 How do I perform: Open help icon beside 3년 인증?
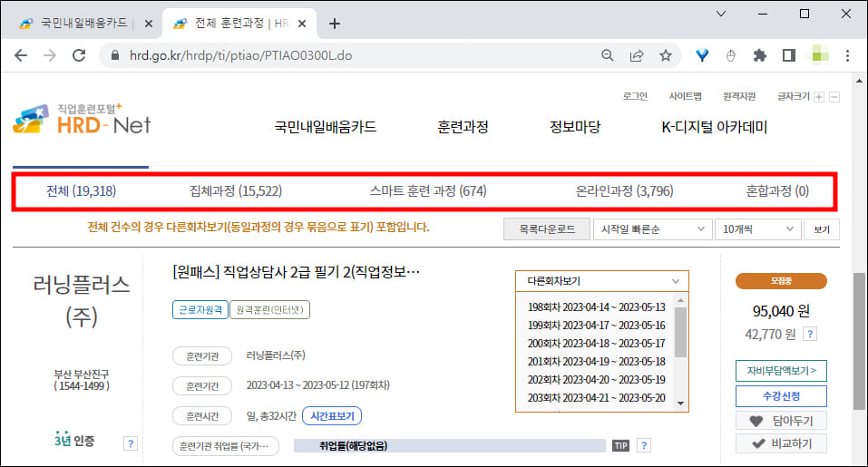[x=131, y=443]
